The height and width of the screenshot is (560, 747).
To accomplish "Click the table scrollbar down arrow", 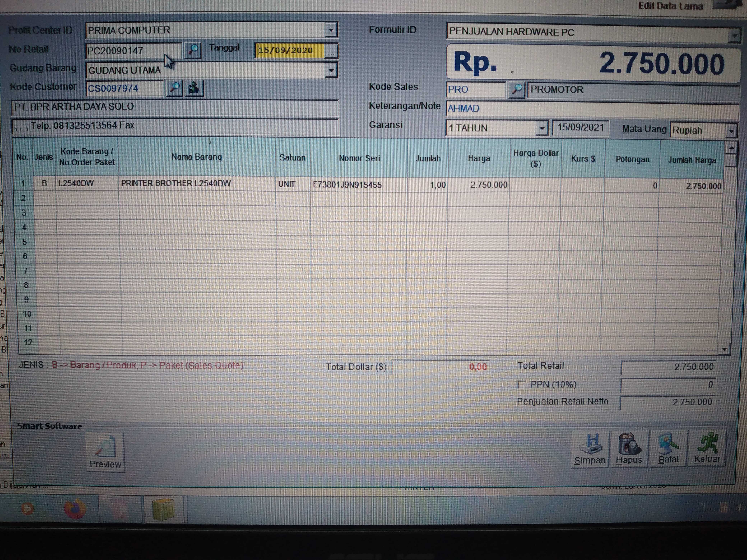I will pos(724,349).
